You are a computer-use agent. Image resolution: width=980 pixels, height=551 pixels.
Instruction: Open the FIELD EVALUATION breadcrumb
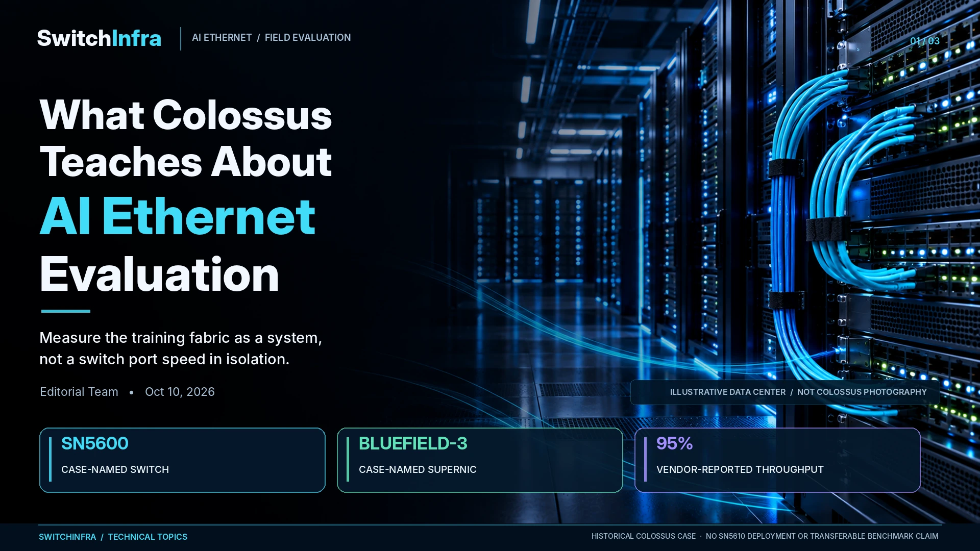pyautogui.click(x=308, y=38)
